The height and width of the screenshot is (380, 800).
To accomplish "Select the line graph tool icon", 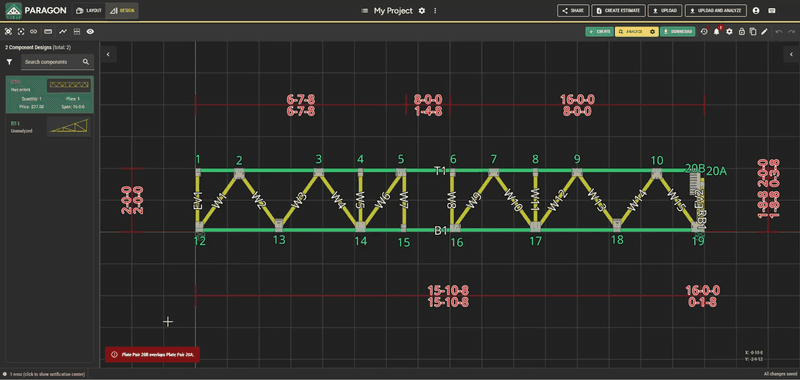I will (x=63, y=32).
